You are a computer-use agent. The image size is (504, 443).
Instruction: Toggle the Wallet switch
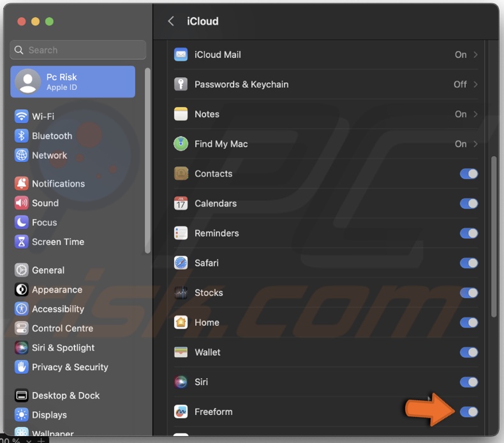pos(469,352)
